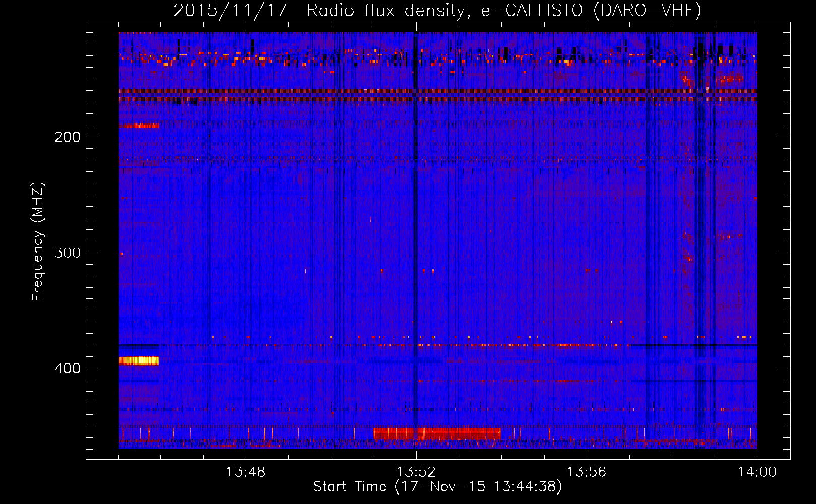
Task: Click the 13:52 time tick label
Action: [416, 472]
